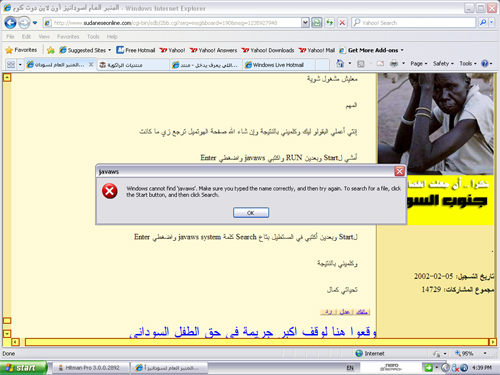500x375 pixels.
Task: Click the browser Back arrow button
Action: [x=10, y=23]
